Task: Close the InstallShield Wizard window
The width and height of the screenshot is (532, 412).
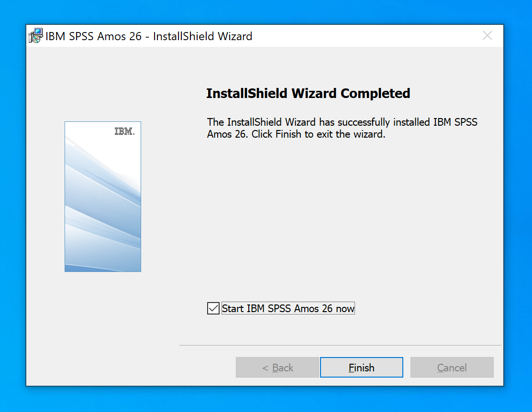Action: coord(487,36)
